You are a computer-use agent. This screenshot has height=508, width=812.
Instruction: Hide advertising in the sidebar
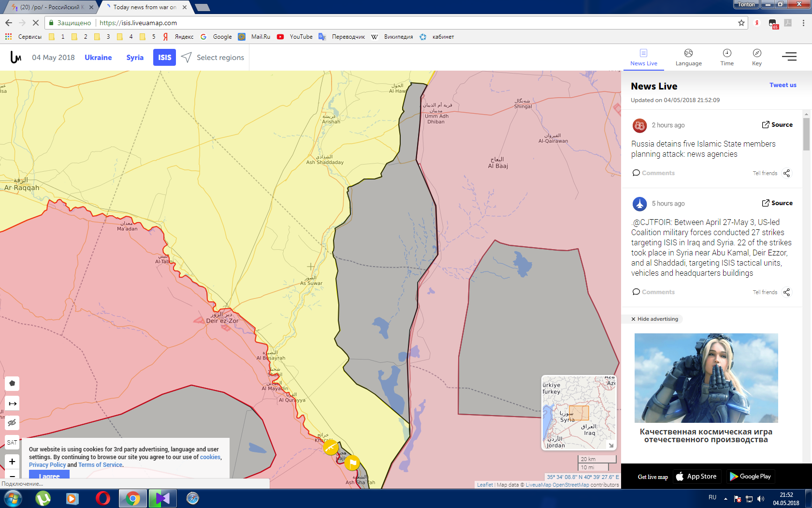click(654, 319)
